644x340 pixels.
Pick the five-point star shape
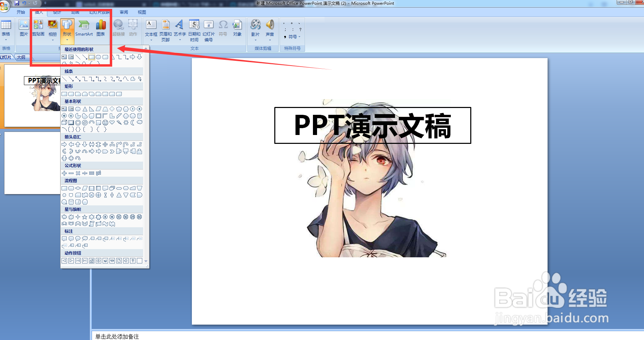[x=85, y=217]
